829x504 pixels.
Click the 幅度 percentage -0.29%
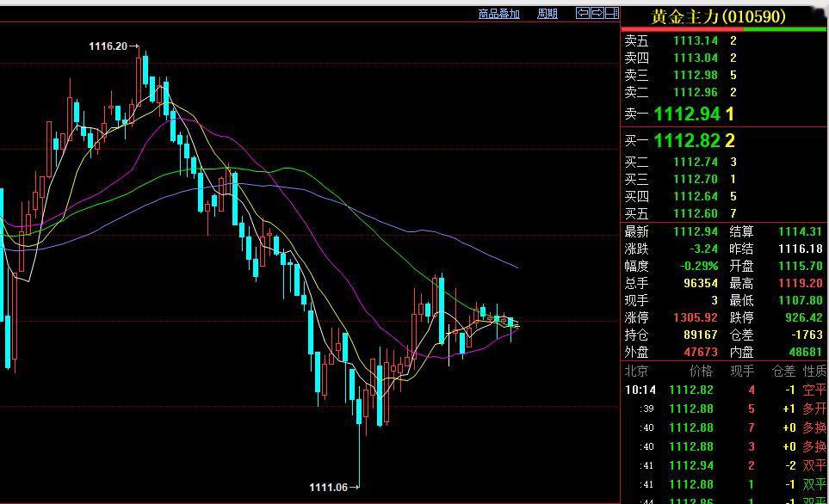[699, 266]
